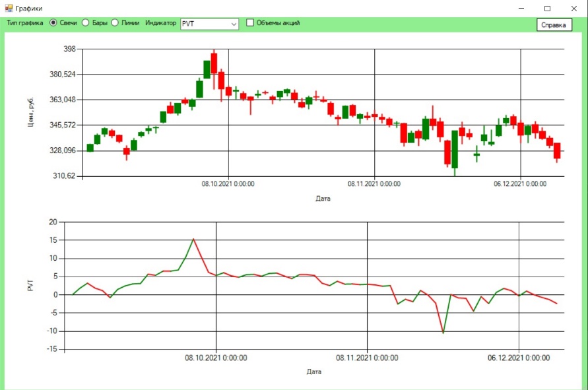Click 08.10.2021 date label on price chart

228,183
